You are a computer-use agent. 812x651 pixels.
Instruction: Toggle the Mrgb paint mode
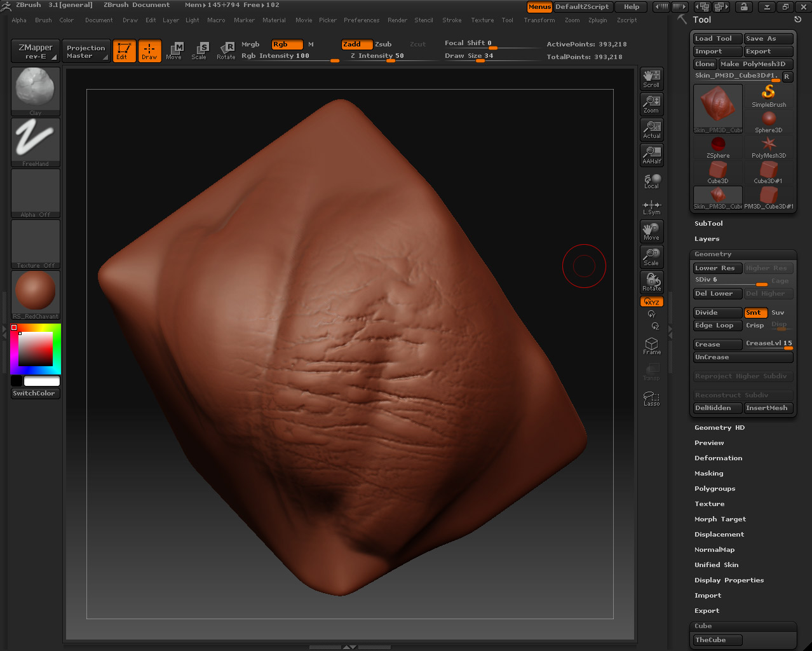tap(250, 45)
